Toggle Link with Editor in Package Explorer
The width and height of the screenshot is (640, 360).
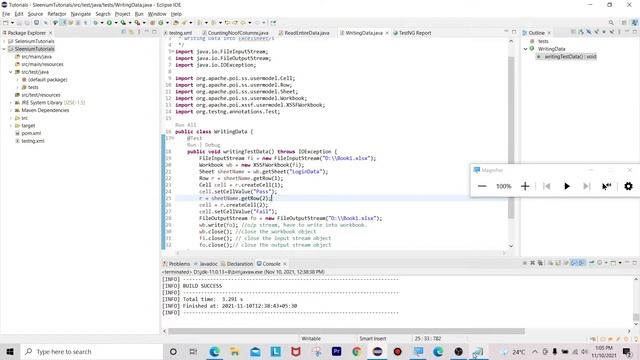(131, 32)
